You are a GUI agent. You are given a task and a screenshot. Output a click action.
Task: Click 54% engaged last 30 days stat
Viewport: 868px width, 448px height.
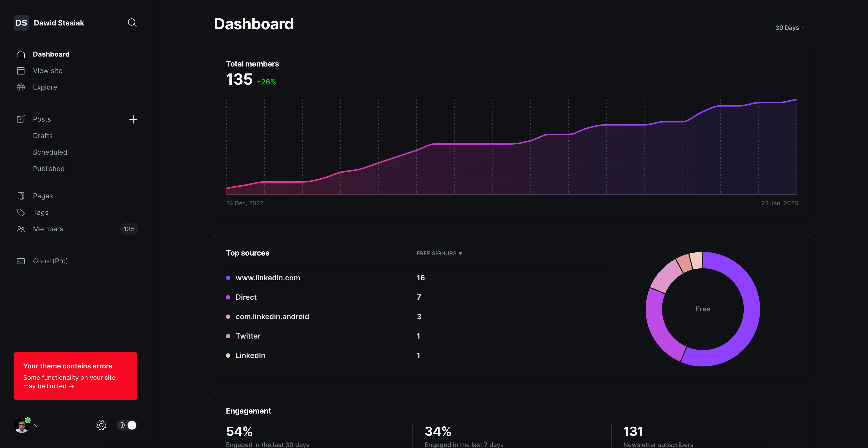click(x=239, y=431)
